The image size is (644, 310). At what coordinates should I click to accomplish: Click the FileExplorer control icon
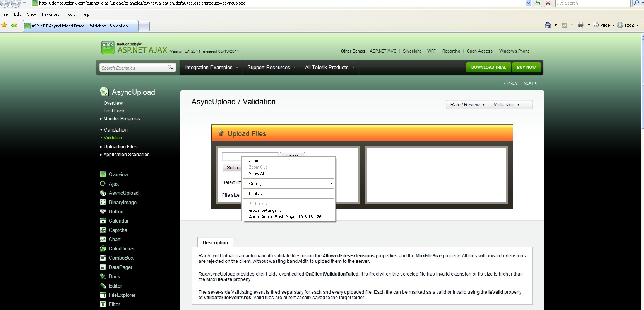pyautogui.click(x=103, y=295)
